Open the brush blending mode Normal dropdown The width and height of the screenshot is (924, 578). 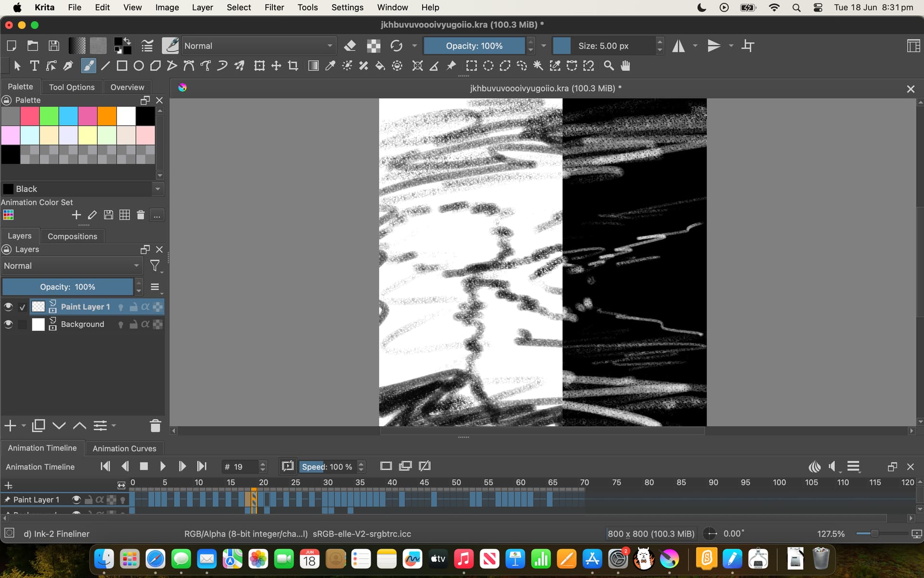pyautogui.click(x=259, y=46)
